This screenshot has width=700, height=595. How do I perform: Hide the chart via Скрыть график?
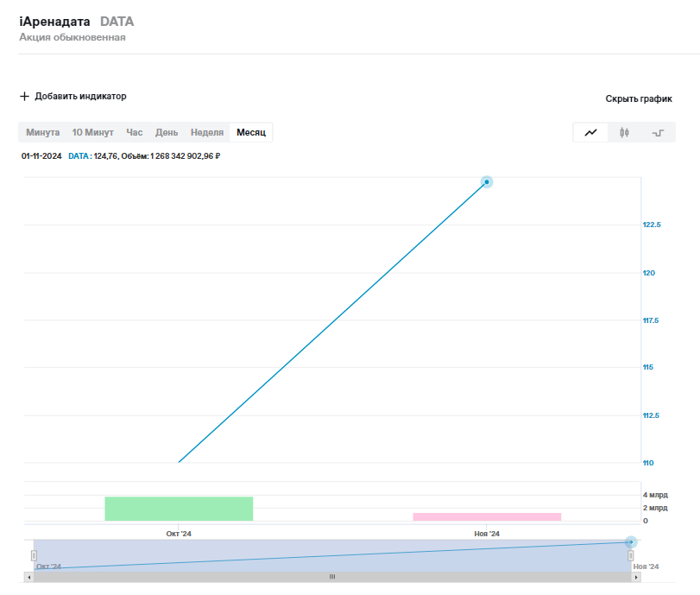point(638,99)
